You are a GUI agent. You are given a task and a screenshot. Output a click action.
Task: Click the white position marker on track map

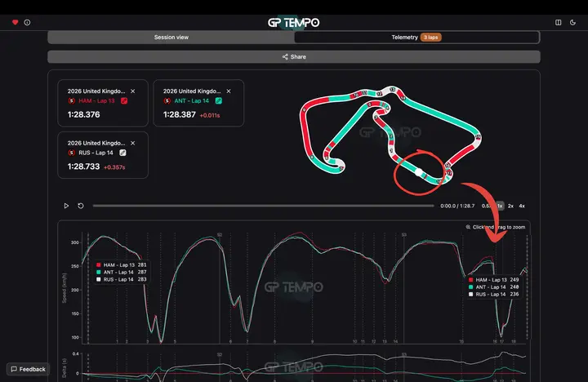[x=419, y=172]
